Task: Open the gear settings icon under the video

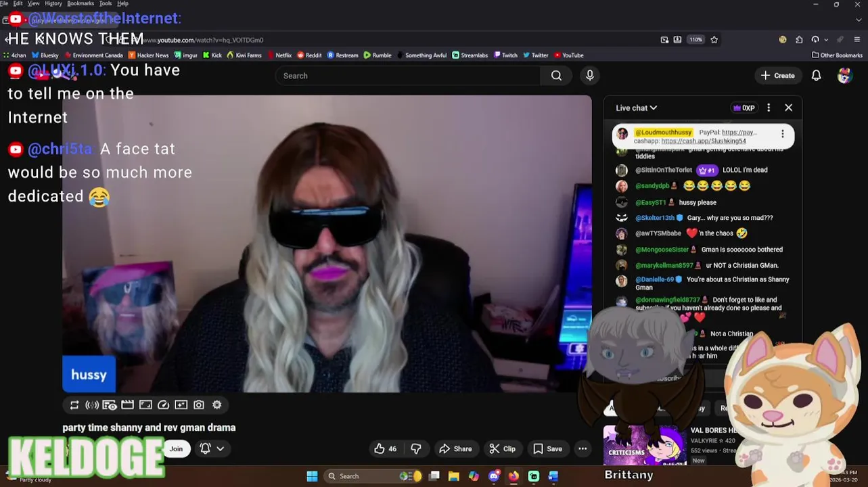Action: pyautogui.click(x=216, y=404)
